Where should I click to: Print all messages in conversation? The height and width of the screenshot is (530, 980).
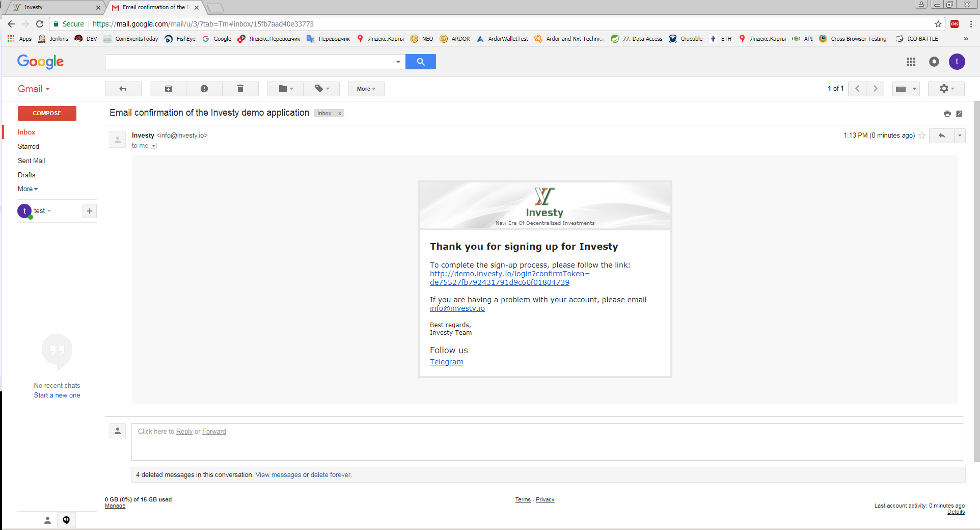(x=947, y=114)
